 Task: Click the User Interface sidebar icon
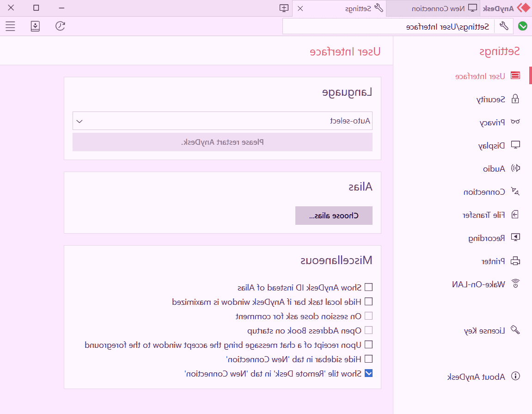515,75
